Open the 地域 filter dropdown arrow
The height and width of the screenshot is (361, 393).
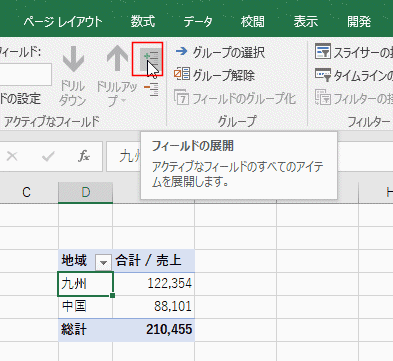point(103,262)
